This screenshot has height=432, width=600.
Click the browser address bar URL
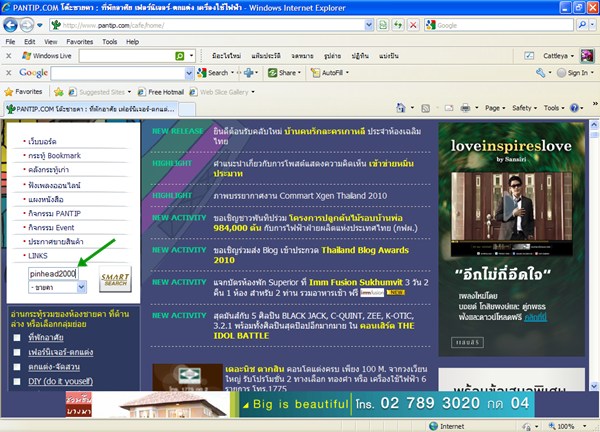tap(113, 26)
